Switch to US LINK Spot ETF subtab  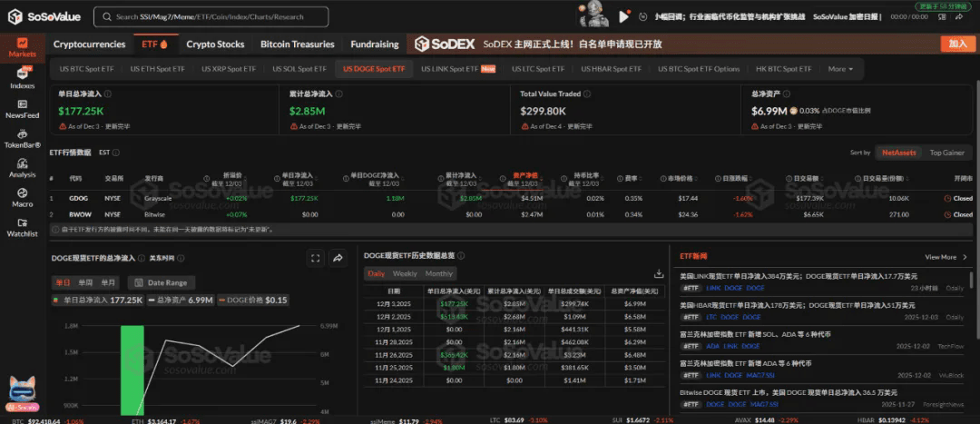pyautogui.click(x=457, y=69)
